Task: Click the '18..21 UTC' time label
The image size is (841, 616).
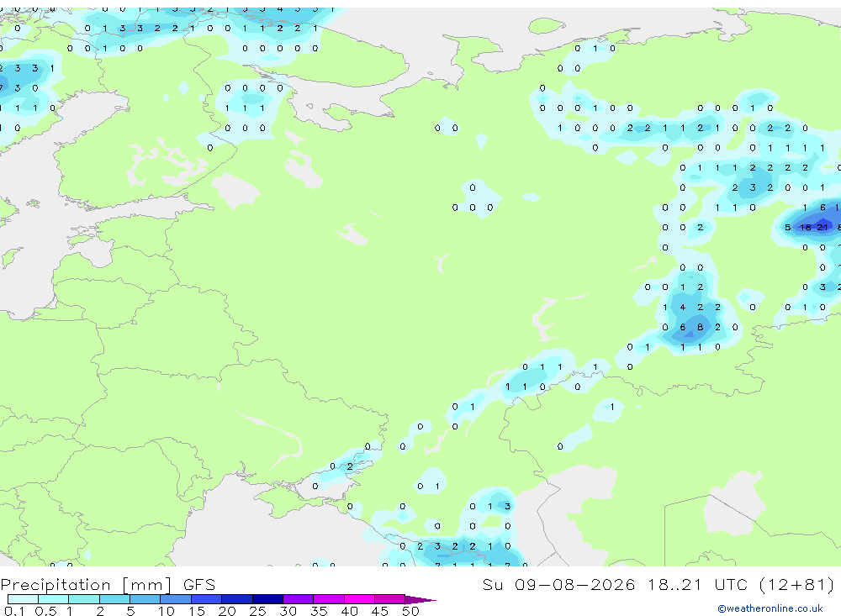Action: (x=698, y=585)
